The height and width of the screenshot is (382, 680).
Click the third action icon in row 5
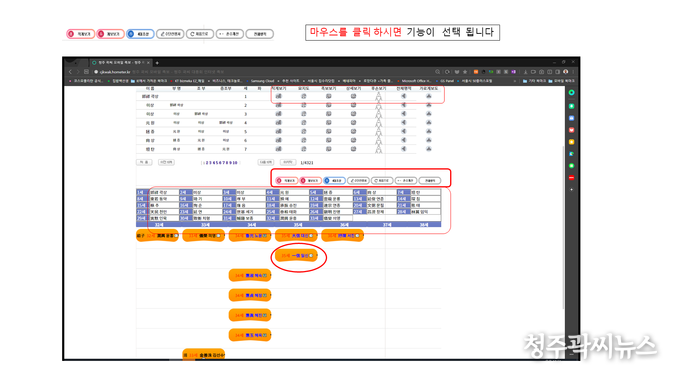(x=329, y=131)
